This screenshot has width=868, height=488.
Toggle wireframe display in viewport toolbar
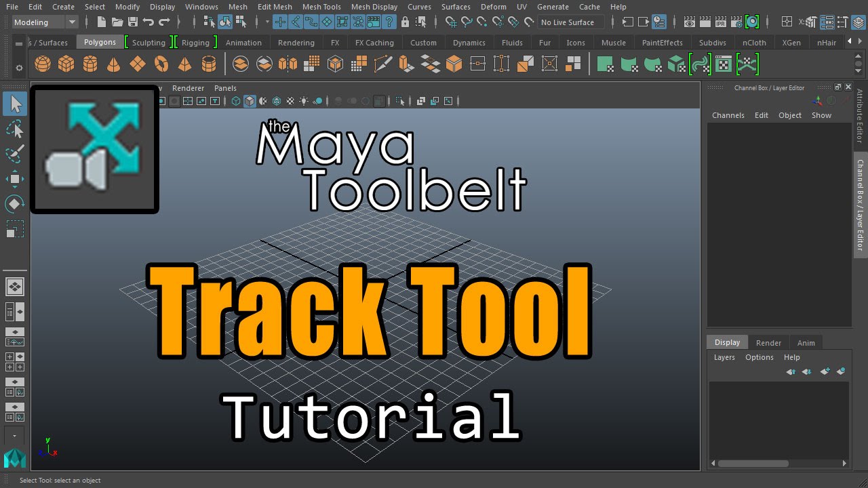[x=236, y=102]
